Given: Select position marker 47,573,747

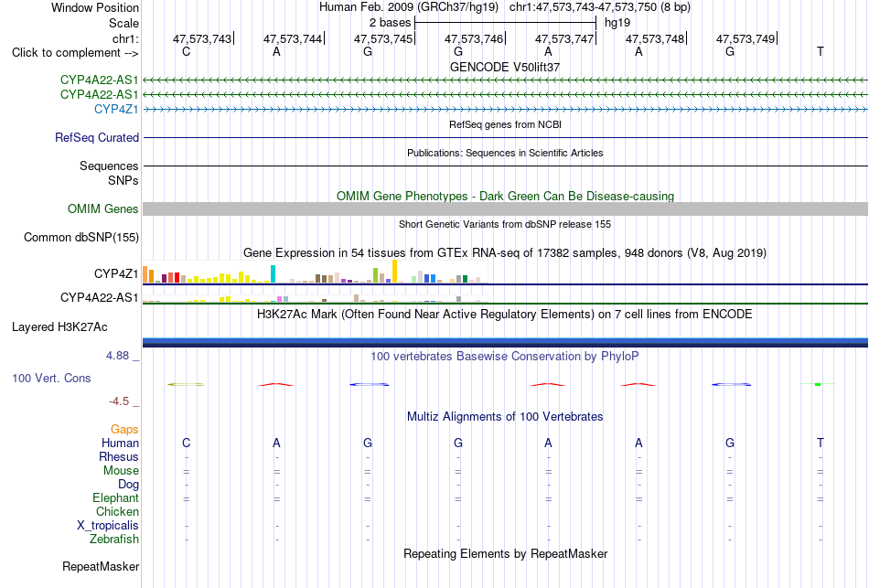Looking at the screenshot, I should click(564, 38).
